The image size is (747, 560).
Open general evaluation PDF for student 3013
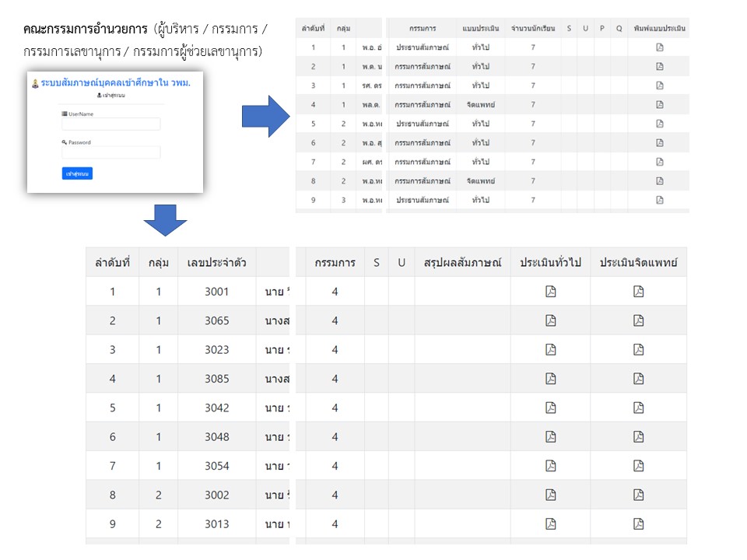pos(550,523)
